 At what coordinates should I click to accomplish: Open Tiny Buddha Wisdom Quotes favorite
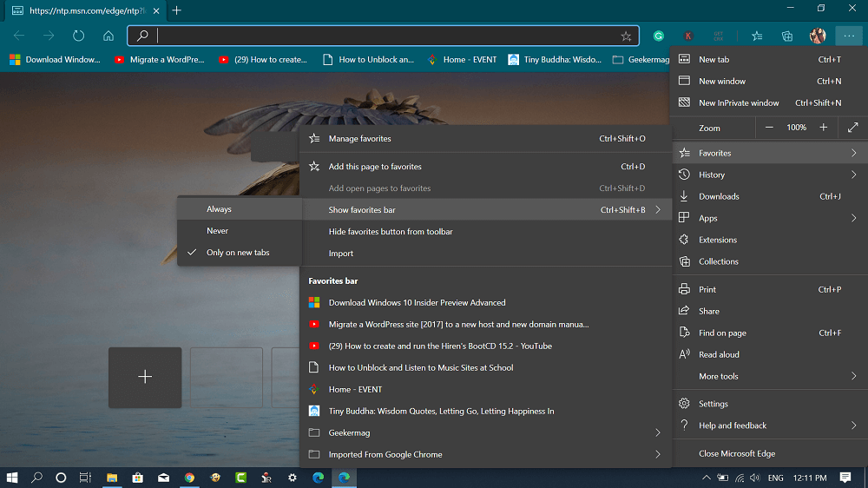(486, 411)
